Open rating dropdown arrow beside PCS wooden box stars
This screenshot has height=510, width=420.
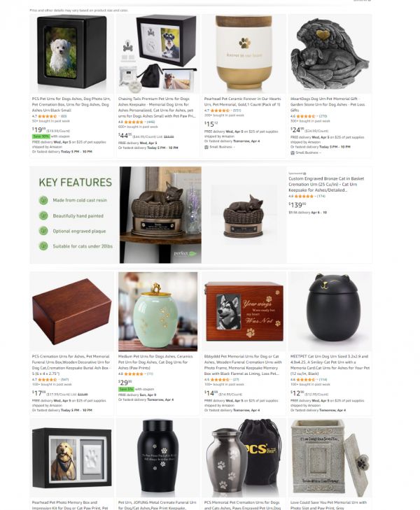pos(59,380)
